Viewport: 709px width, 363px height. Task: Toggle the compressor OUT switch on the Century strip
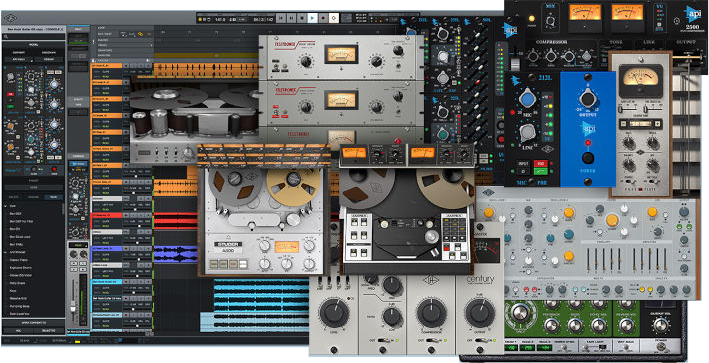click(431, 339)
